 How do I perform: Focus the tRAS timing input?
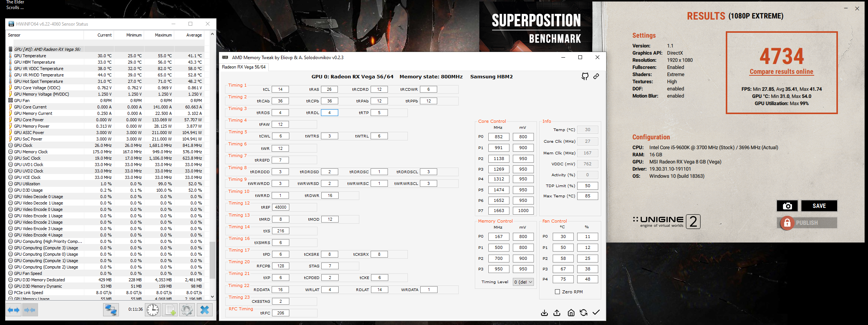coord(329,89)
